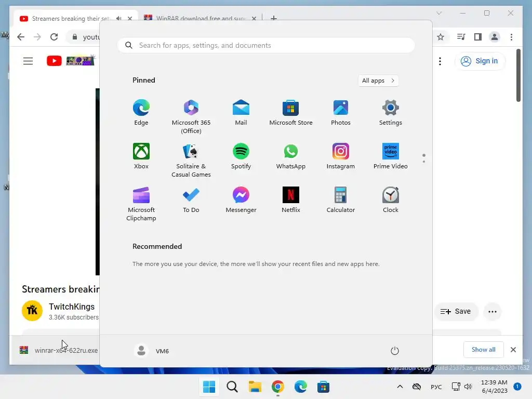Image resolution: width=532 pixels, height=399 pixels.
Task: Launch Spotify from pinned apps
Action: point(241,156)
